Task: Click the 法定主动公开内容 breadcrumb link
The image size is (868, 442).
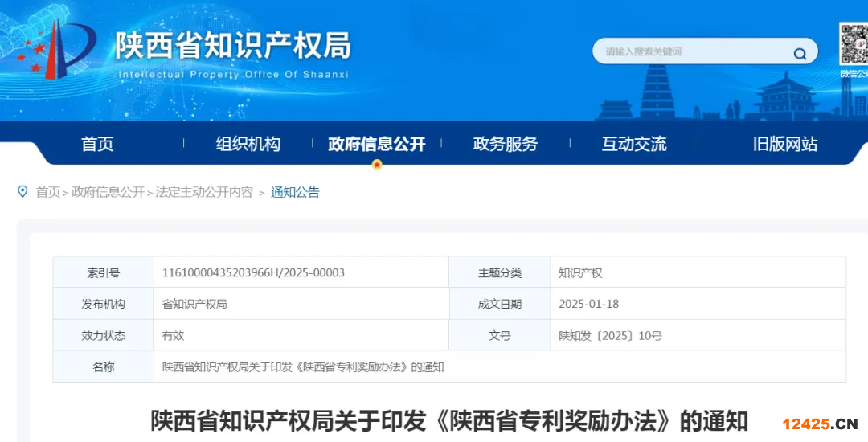Action: click(x=204, y=192)
